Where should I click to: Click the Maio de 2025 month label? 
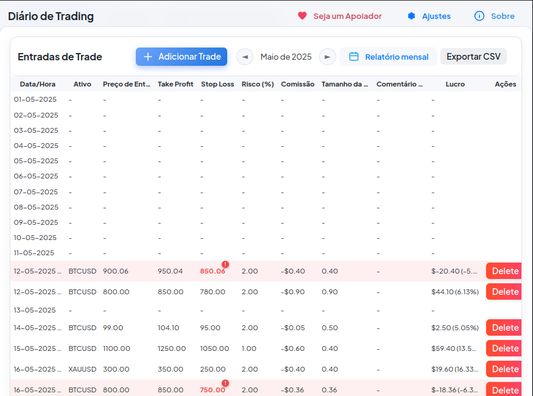click(286, 57)
